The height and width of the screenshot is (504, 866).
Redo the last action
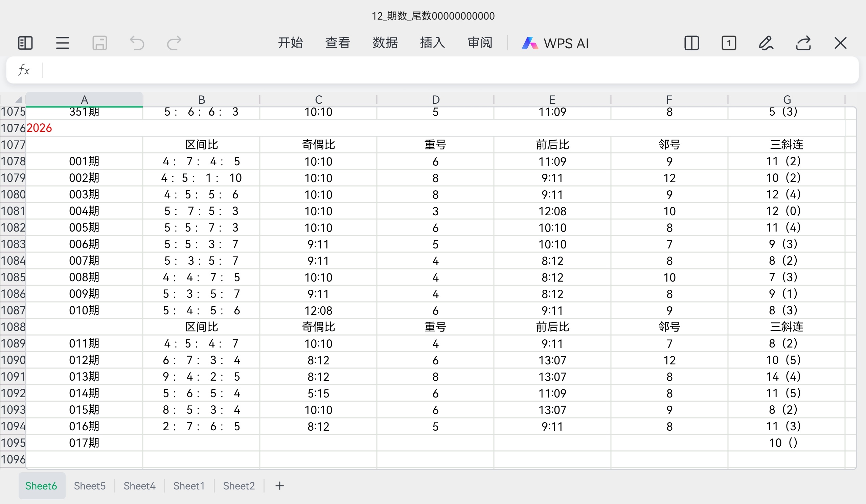[174, 43]
